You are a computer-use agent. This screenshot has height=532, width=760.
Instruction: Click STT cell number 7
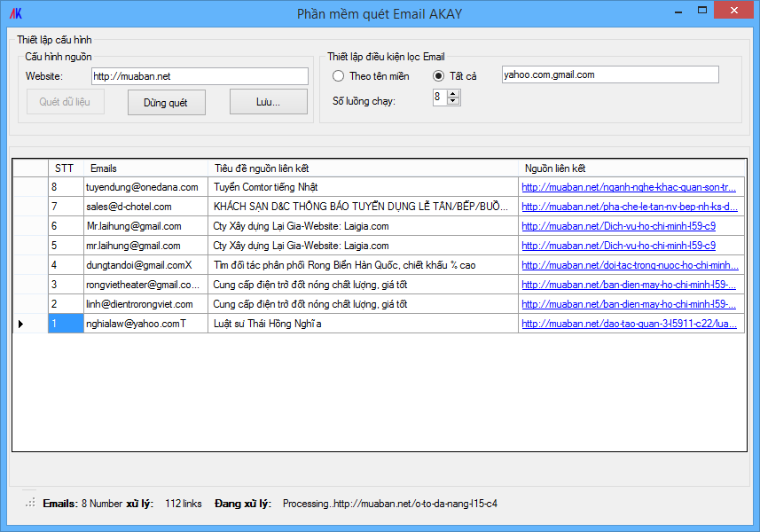tap(66, 207)
